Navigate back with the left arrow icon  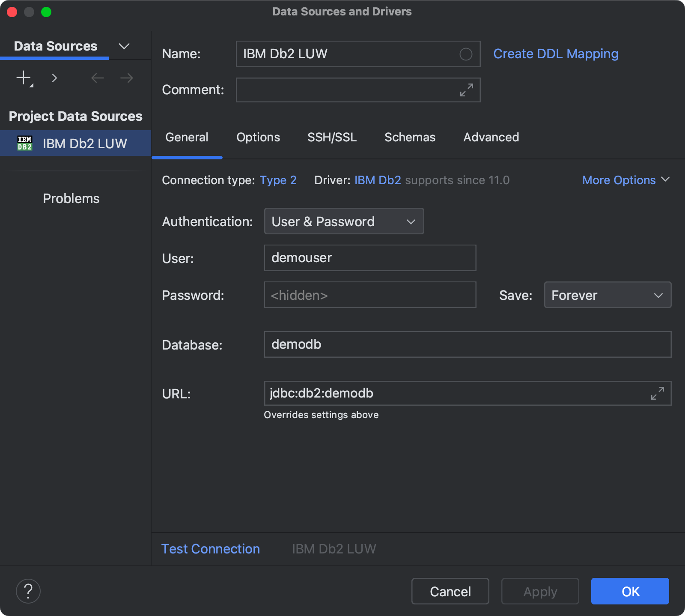pyautogui.click(x=97, y=78)
